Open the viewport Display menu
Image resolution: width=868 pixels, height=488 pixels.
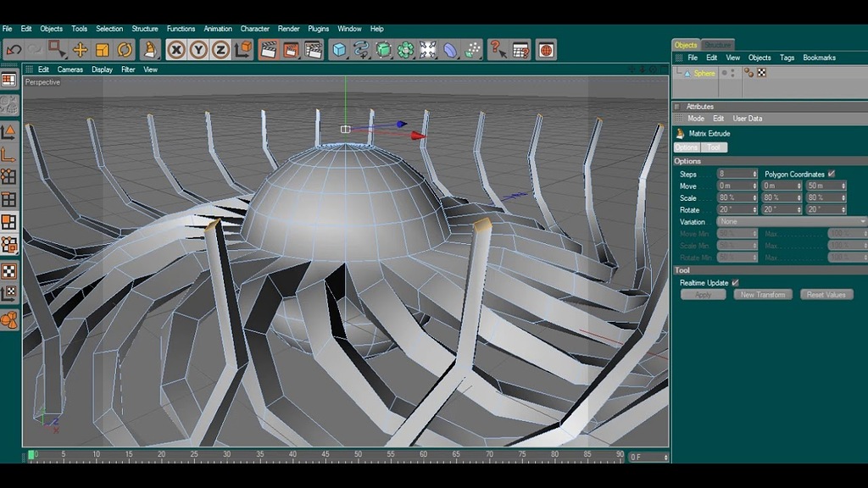[x=102, y=69]
